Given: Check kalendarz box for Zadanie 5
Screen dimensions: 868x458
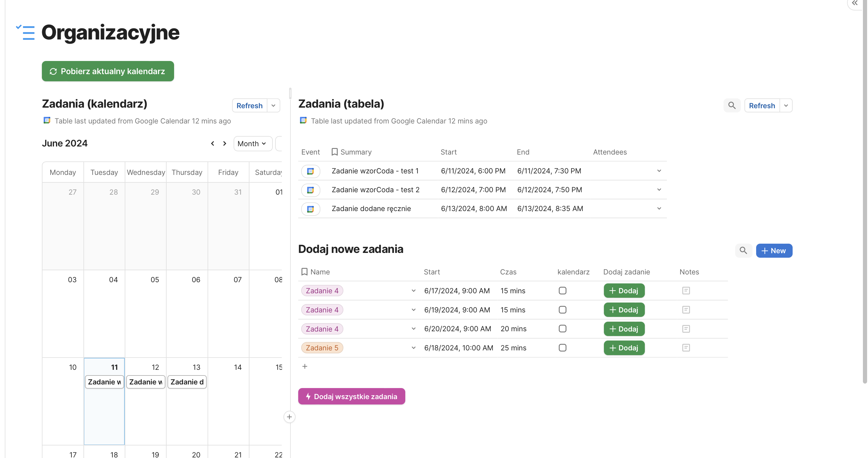Looking at the screenshot, I should pyautogui.click(x=562, y=348).
